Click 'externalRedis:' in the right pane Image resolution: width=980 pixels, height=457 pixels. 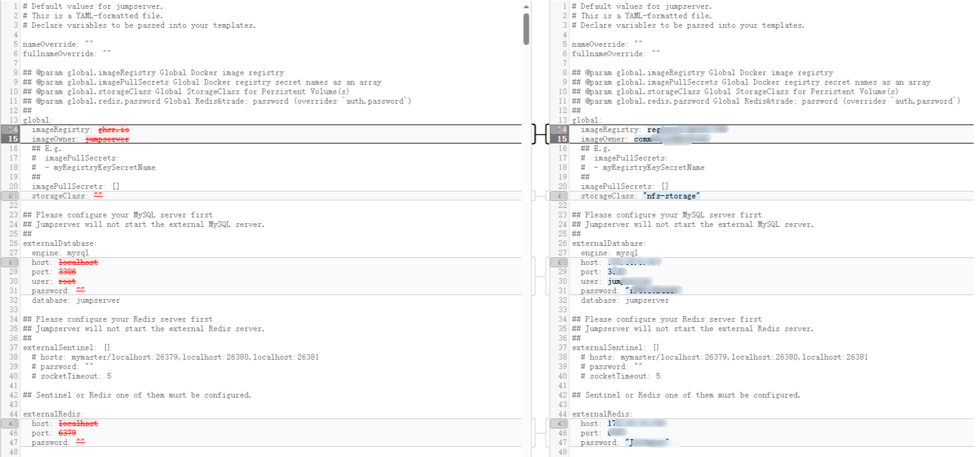(x=603, y=414)
